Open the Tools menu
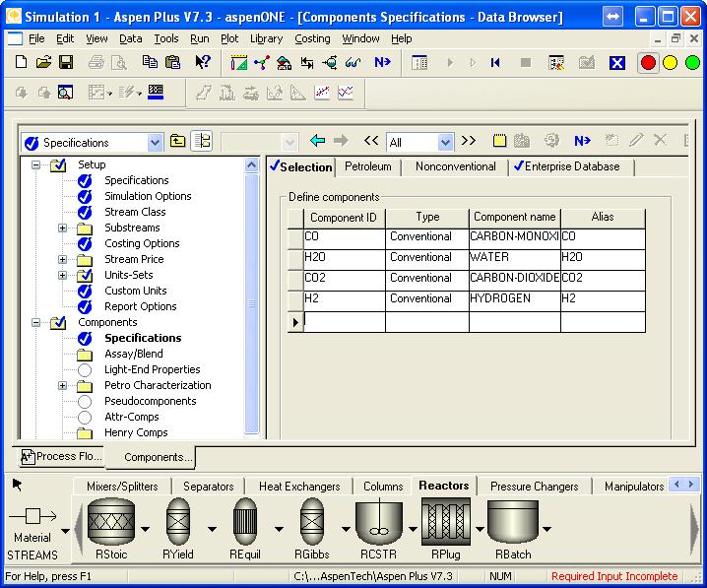707x588 pixels. (x=166, y=39)
